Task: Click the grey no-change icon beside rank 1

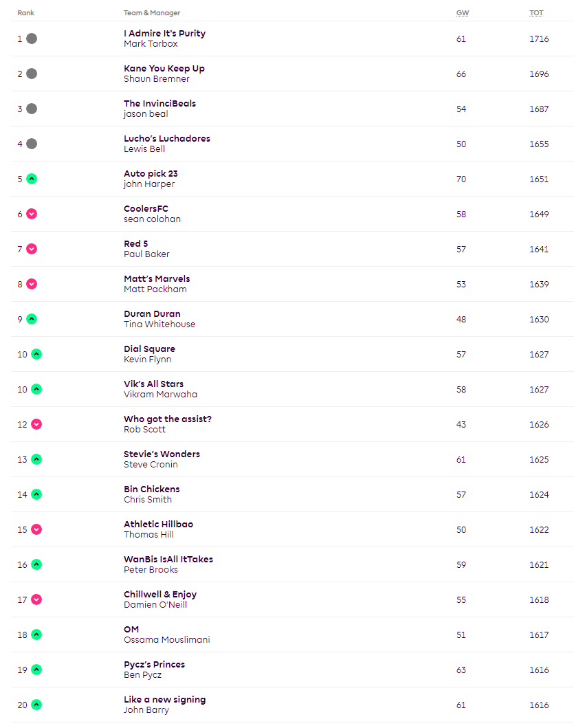Action: point(32,38)
